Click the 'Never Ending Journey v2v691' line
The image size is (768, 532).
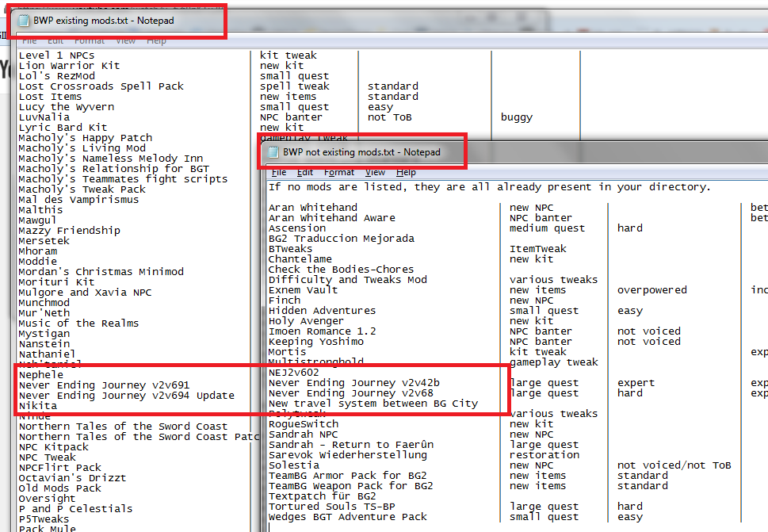(104, 385)
